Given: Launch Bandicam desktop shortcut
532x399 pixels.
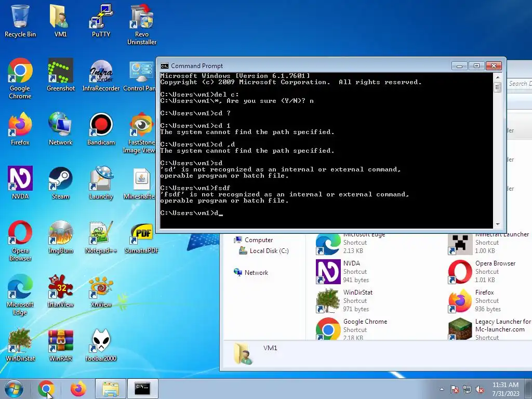Looking at the screenshot, I should (x=101, y=128).
